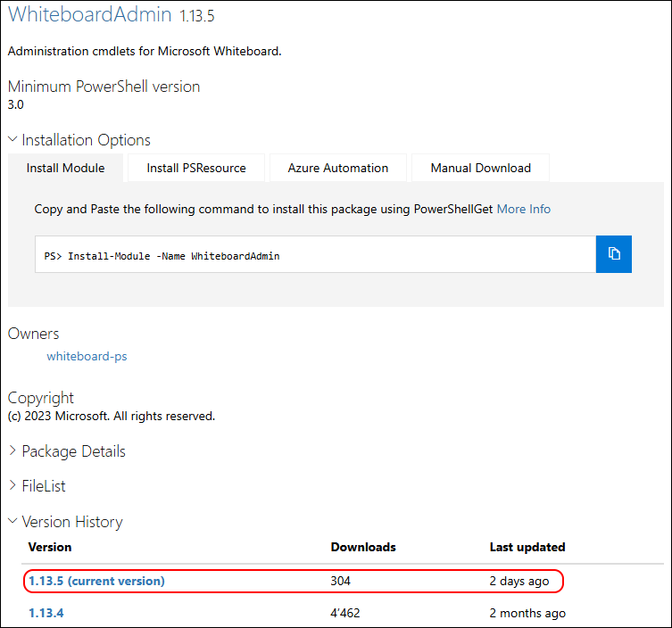The height and width of the screenshot is (628, 672).
Task: Click the Copyright heading
Action: pos(41,398)
